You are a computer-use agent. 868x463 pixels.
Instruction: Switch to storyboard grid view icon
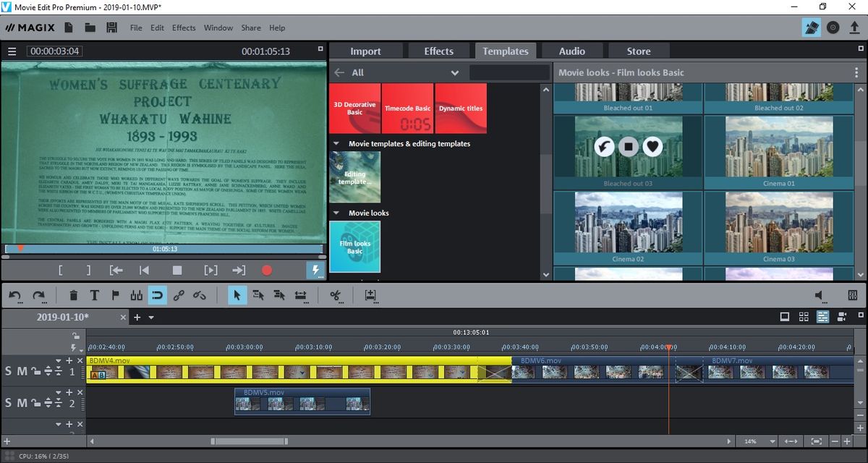[804, 316]
